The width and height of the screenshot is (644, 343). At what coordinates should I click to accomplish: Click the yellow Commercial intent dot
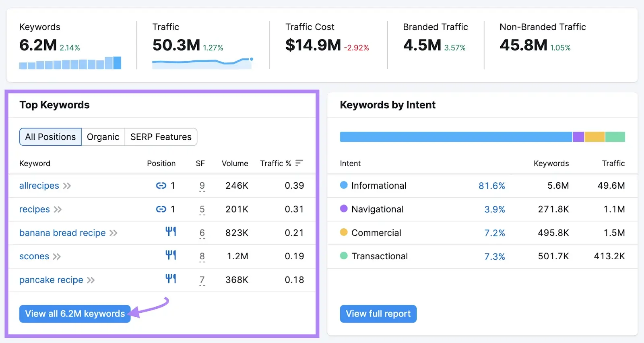pos(344,232)
